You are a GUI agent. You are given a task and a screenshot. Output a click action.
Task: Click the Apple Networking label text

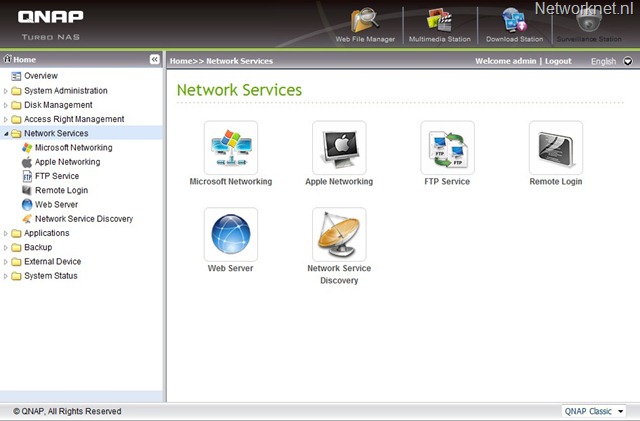click(339, 182)
